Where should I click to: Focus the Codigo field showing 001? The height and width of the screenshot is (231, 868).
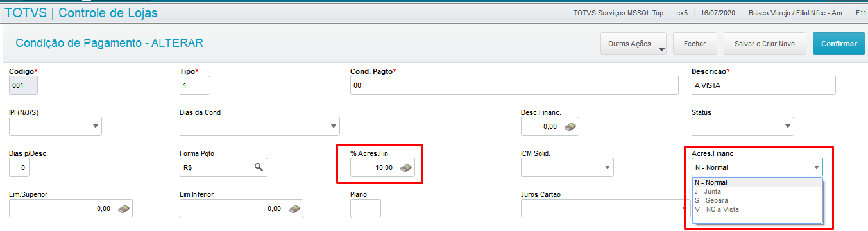point(23,85)
